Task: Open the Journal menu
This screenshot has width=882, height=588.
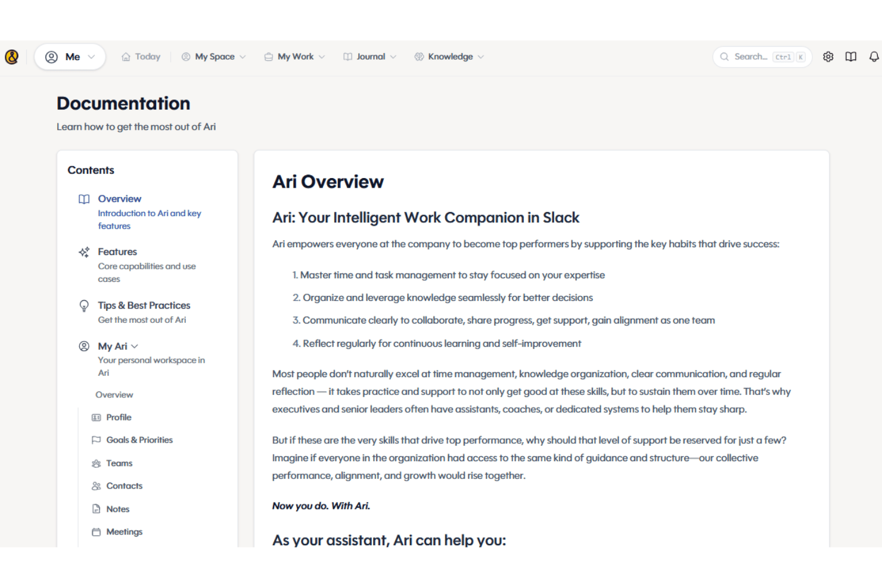Action: point(369,57)
